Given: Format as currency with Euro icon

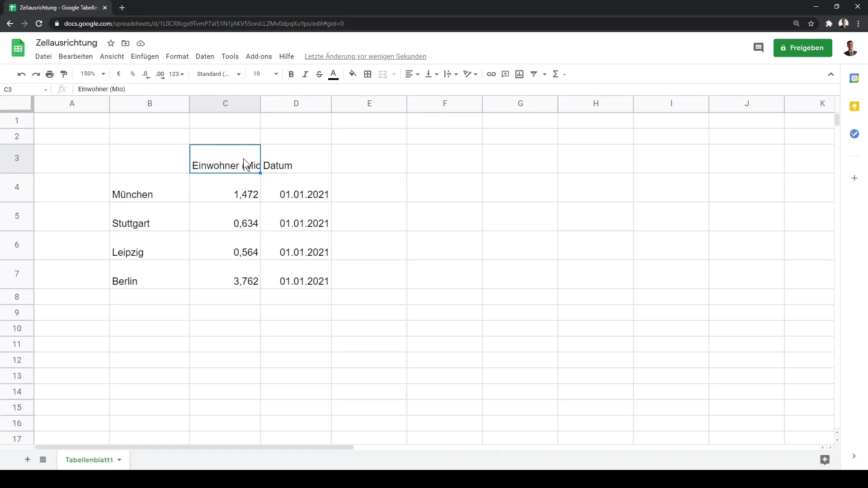Looking at the screenshot, I should click(x=118, y=74).
